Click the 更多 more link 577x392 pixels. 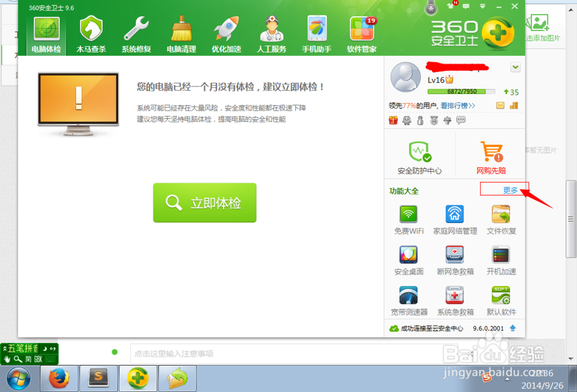point(511,190)
